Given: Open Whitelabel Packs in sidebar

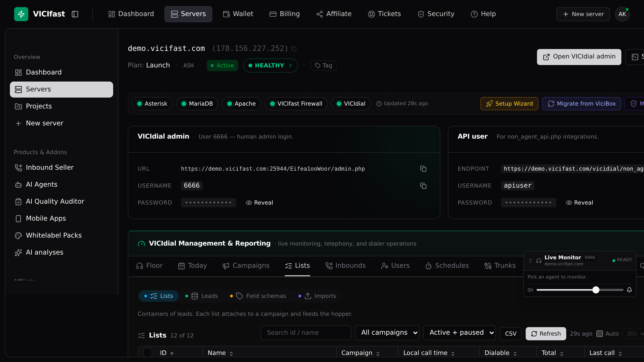Looking at the screenshot, I should click(x=62, y=235).
